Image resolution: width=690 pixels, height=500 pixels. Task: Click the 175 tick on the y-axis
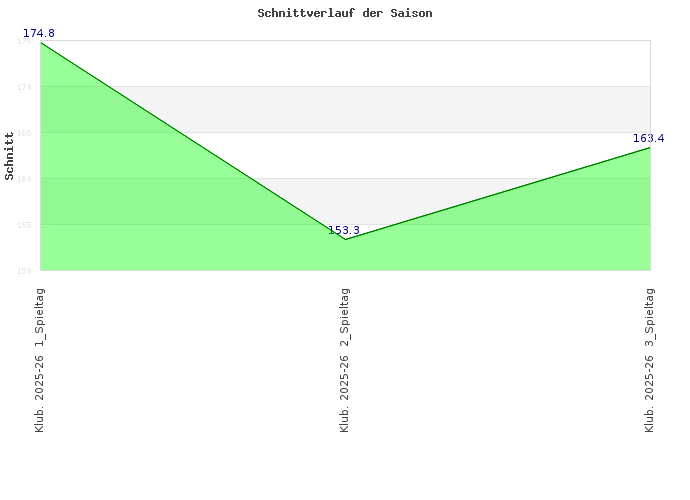(x=25, y=41)
